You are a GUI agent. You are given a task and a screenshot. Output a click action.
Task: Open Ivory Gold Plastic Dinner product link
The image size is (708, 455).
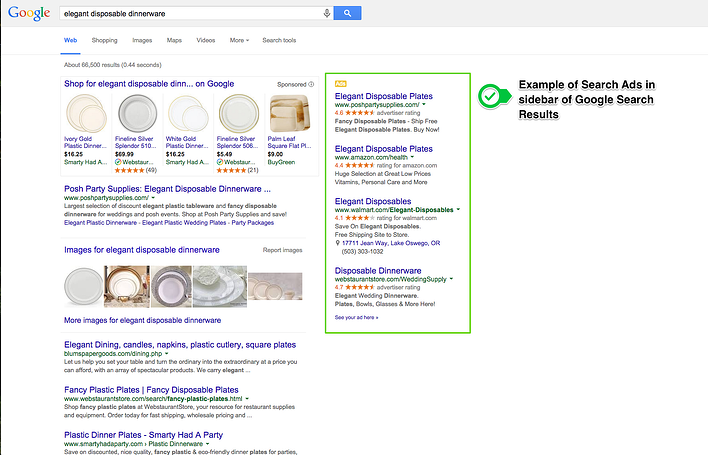[x=85, y=142]
